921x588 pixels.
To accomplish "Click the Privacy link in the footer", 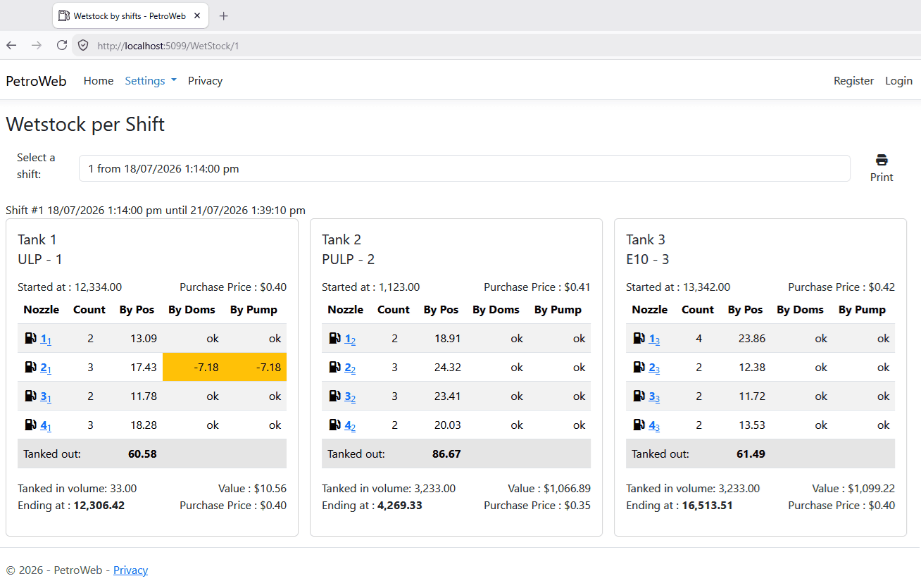I will (x=130, y=570).
